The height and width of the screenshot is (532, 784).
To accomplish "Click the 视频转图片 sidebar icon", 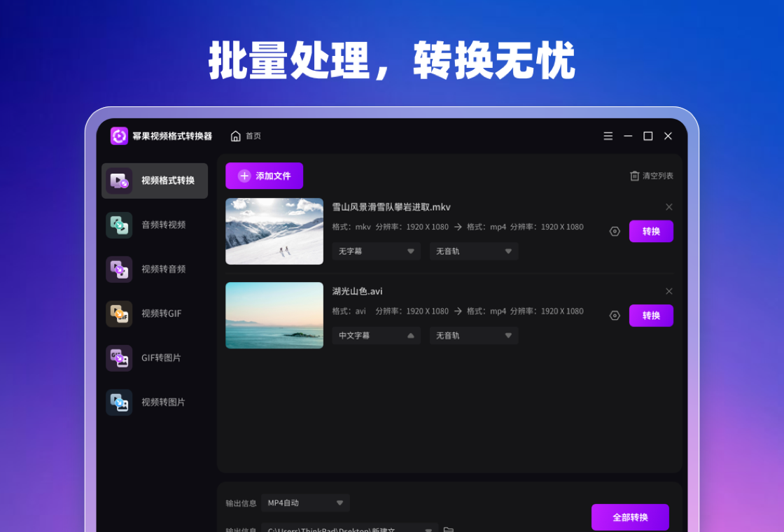I will (119, 402).
